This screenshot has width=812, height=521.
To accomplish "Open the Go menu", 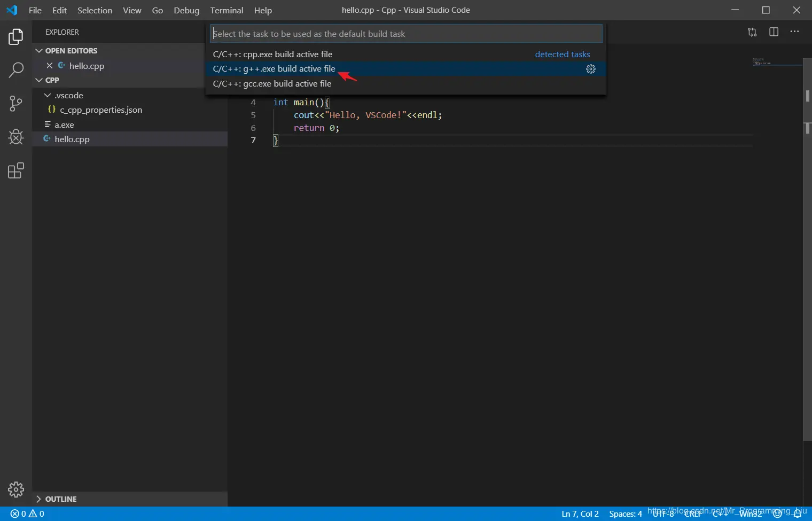I will [x=158, y=10].
